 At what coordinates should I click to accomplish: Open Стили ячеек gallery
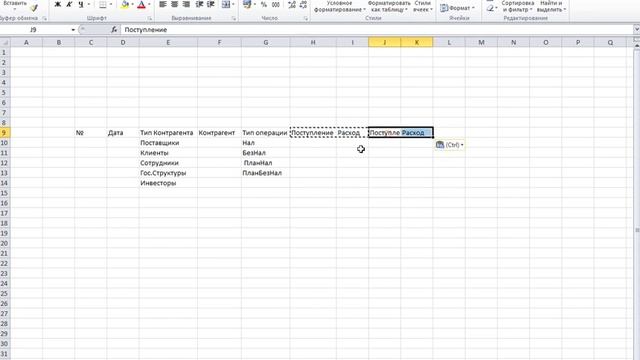(422, 6)
